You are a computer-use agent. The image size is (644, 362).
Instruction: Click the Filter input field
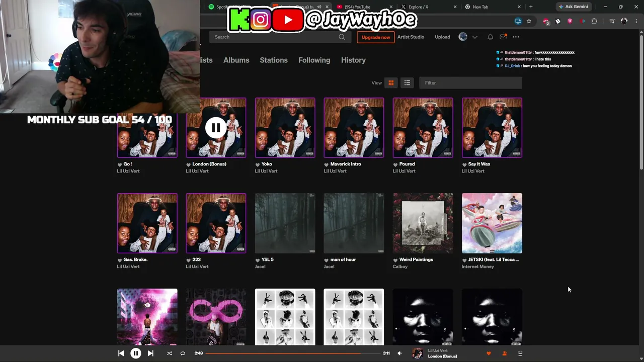tap(470, 83)
